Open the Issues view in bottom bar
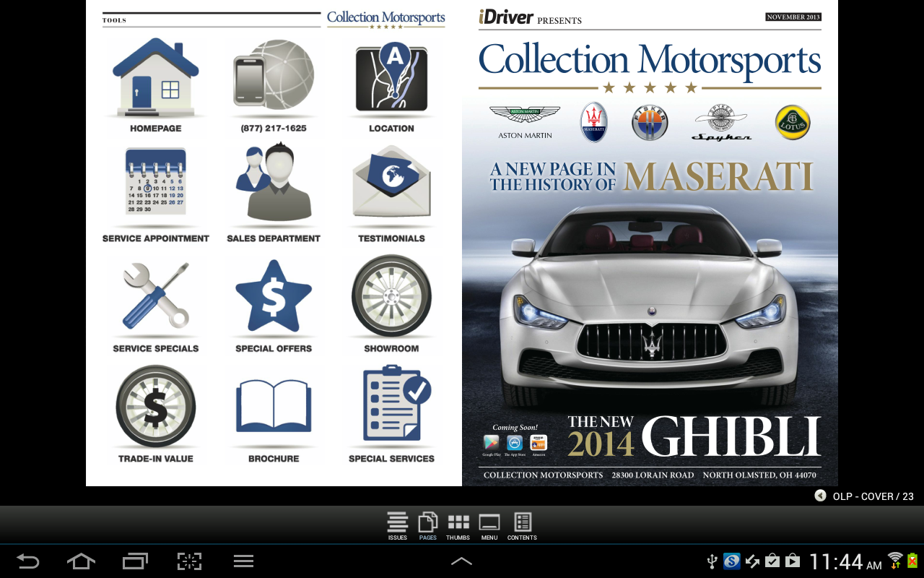The image size is (924, 578). 398,526
